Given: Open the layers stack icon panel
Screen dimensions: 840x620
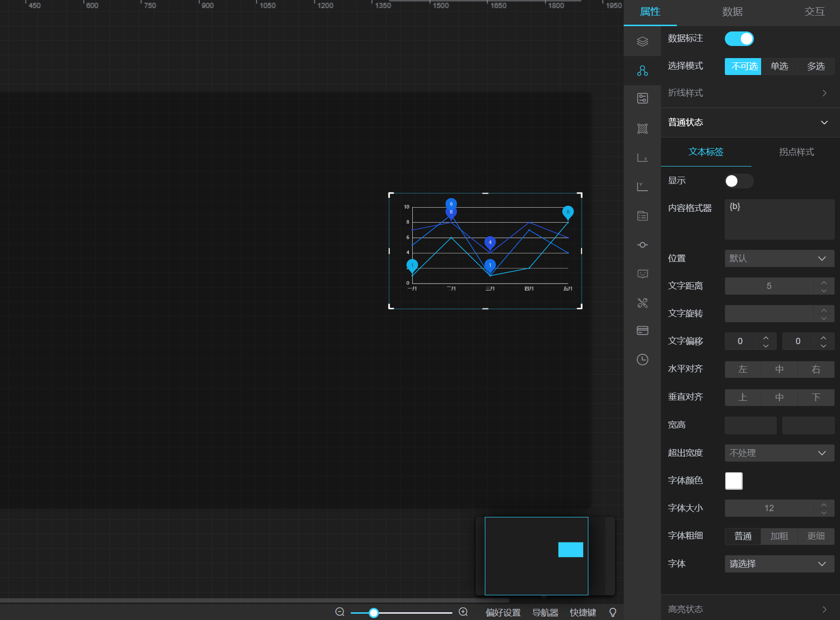Looking at the screenshot, I should (642, 42).
